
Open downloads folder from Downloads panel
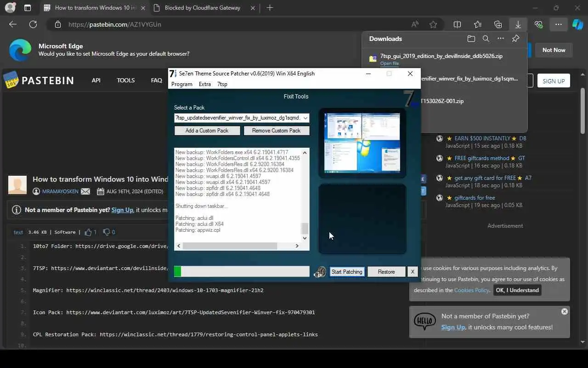[x=471, y=39]
